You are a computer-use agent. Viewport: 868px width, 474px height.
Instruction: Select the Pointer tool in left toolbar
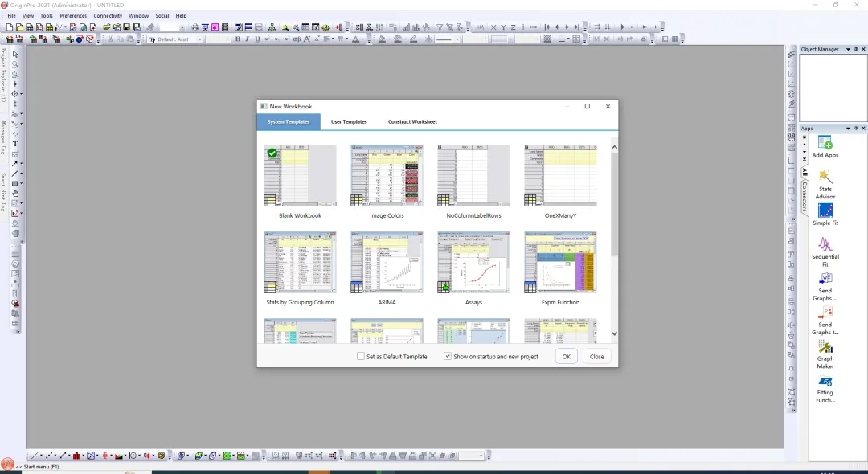(15, 54)
